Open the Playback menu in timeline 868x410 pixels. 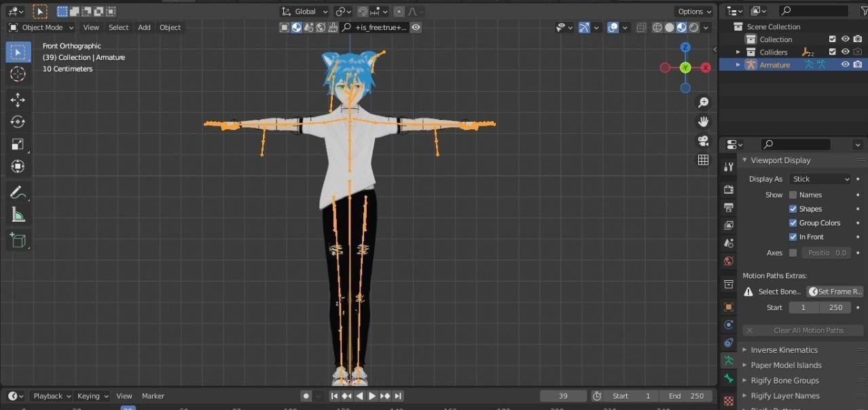[x=52, y=396]
